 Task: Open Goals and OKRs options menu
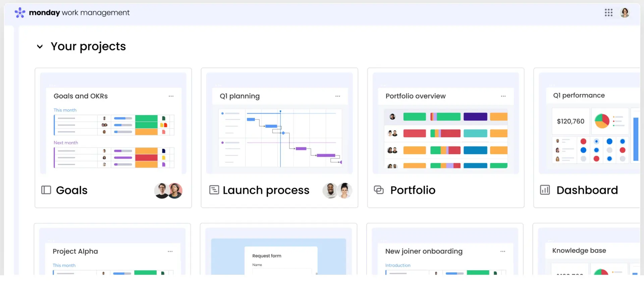[171, 96]
